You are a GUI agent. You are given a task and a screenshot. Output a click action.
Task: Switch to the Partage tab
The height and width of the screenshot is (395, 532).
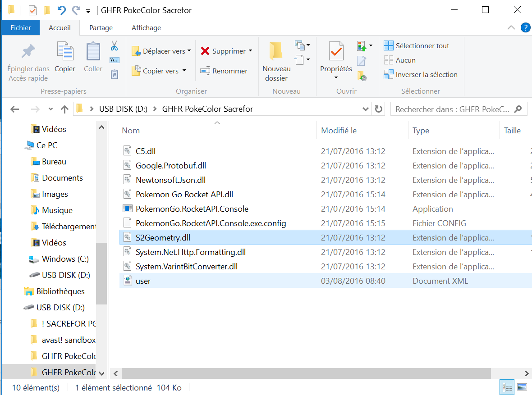pos(101,28)
